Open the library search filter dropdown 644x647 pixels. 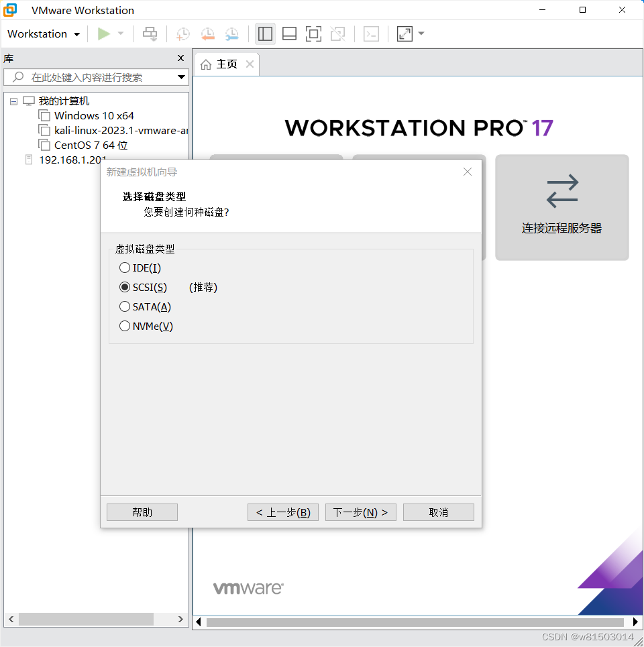pyautogui.click(x=181, y=77)
